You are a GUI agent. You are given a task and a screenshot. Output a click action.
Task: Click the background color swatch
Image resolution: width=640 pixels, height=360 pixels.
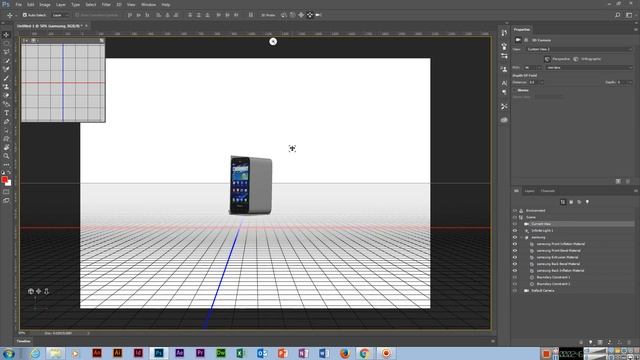point(9,184)
